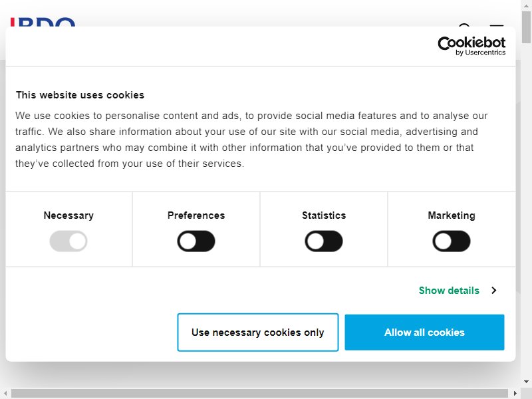The height and width of the screenshot is (399, 532).
Task: Click Allow all cookies button
Action: (424, 332)
